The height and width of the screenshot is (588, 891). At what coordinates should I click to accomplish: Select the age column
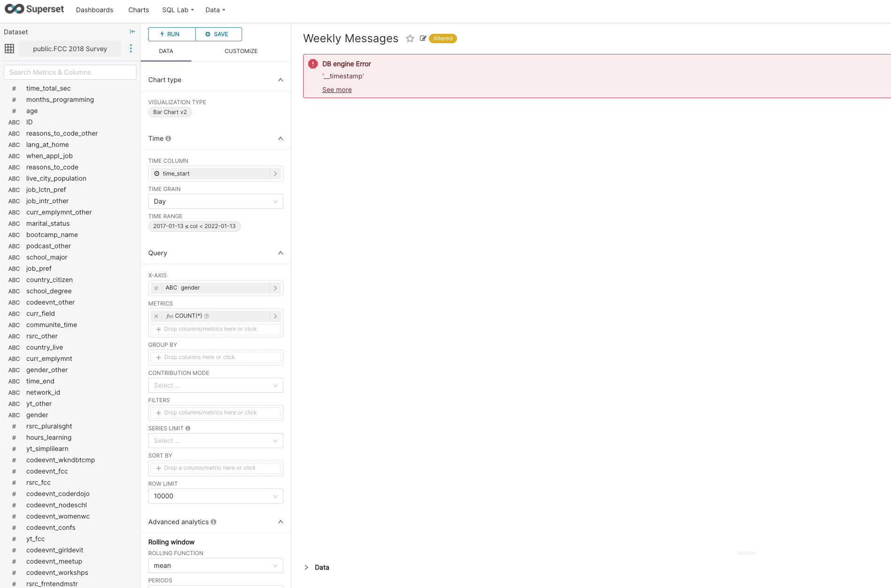(32, 111)
